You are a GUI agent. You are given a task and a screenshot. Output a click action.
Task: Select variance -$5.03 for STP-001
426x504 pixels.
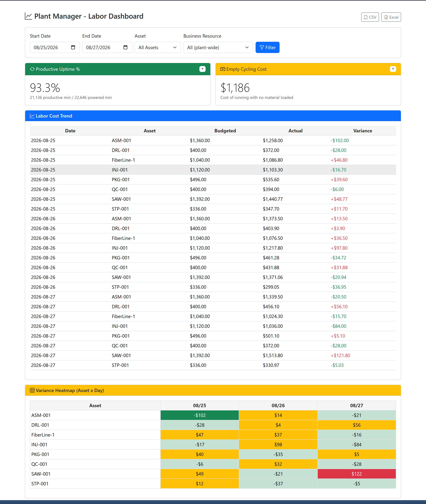point(337,365)
